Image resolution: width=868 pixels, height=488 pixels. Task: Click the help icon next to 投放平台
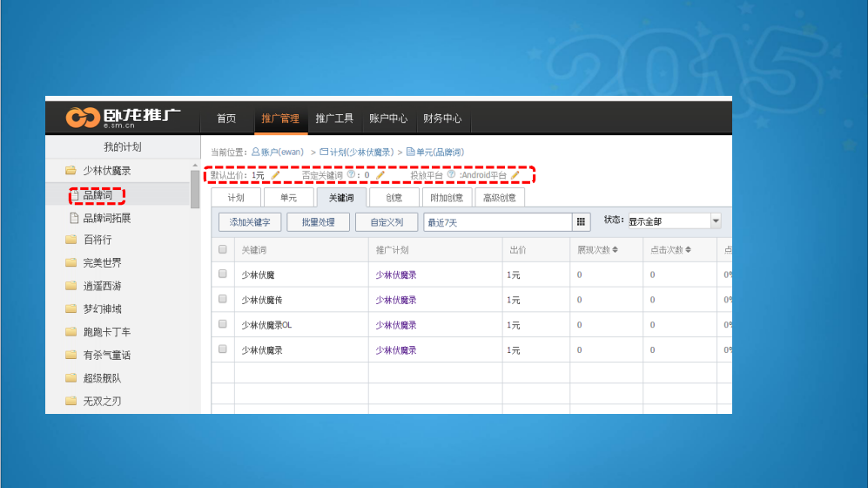(x=451, y=175)
